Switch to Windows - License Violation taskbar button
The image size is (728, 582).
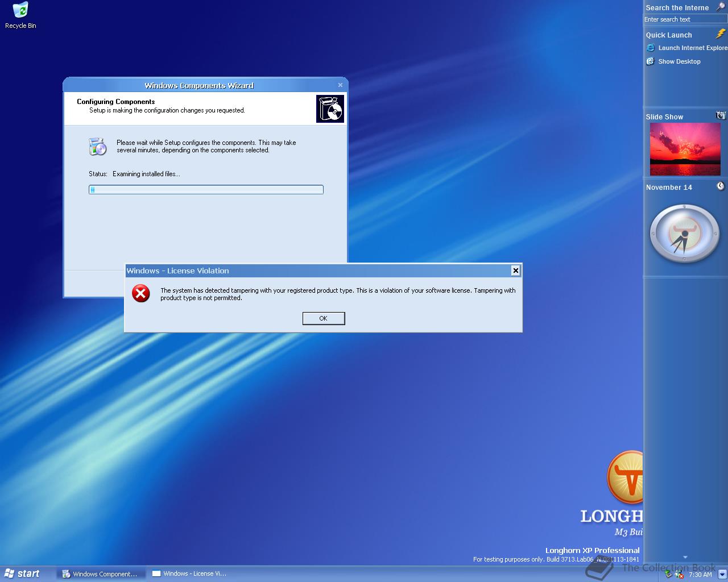191,574
